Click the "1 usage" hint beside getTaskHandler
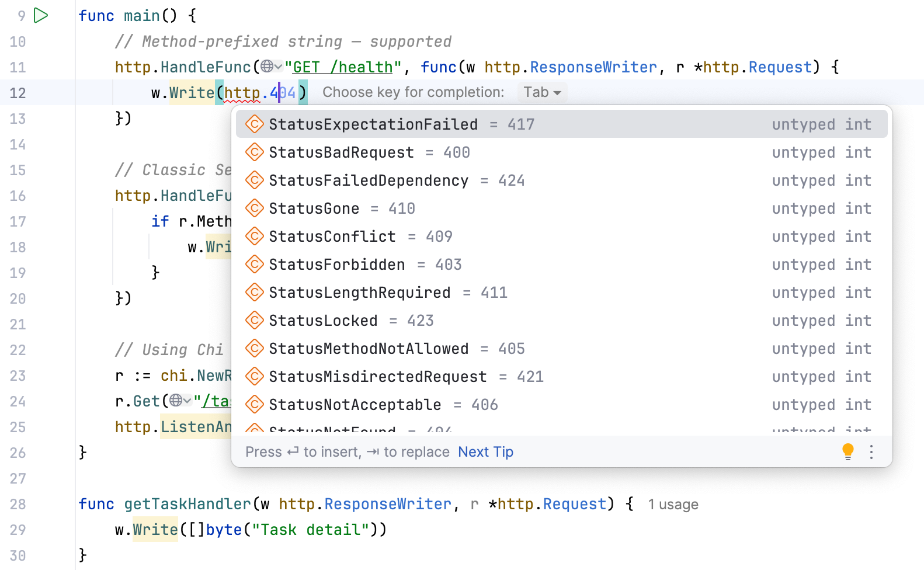 pyautogui.click(x=673, y=505)
